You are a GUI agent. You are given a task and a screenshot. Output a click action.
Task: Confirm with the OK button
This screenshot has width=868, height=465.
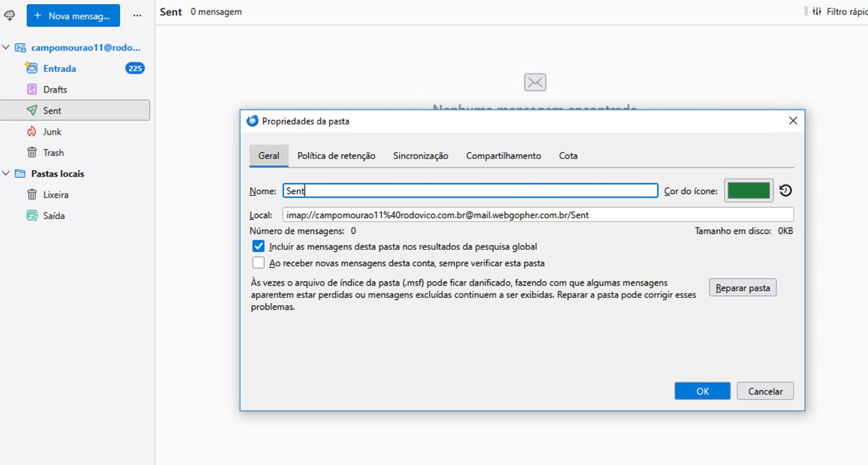coord(703,391)
